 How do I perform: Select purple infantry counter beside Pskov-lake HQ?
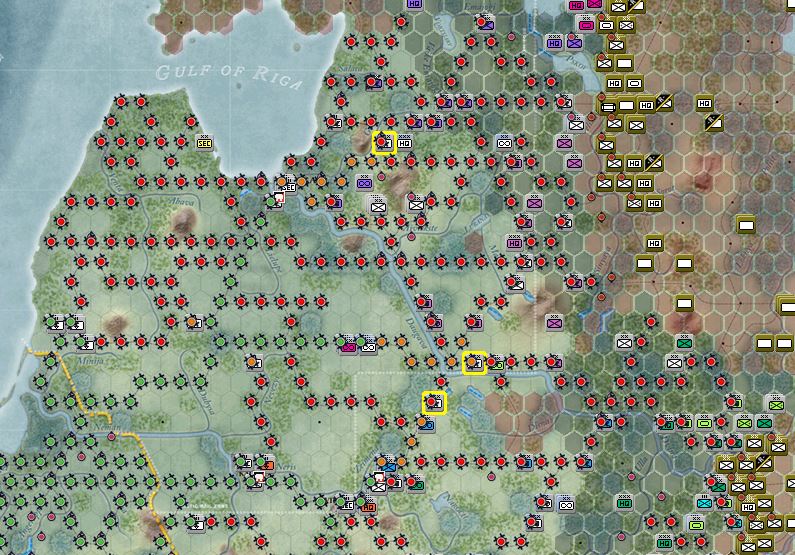574,43
